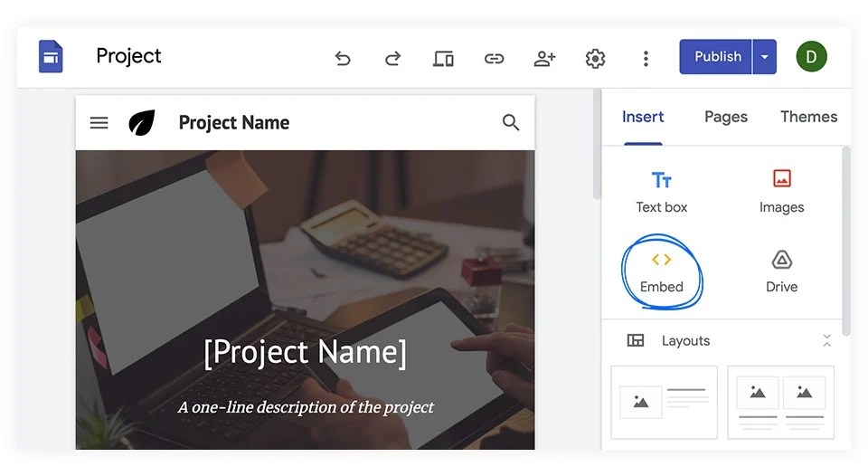Switch to the Pages tab
Viewport: 868px width, 476px height.
pos(726,117)
